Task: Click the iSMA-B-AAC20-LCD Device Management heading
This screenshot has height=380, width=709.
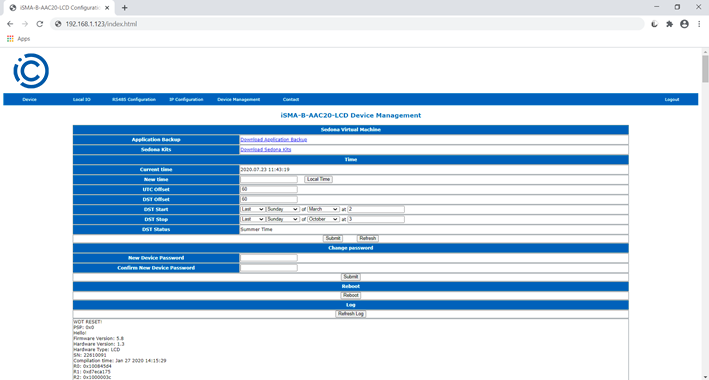Action: (x=351, y=115)
